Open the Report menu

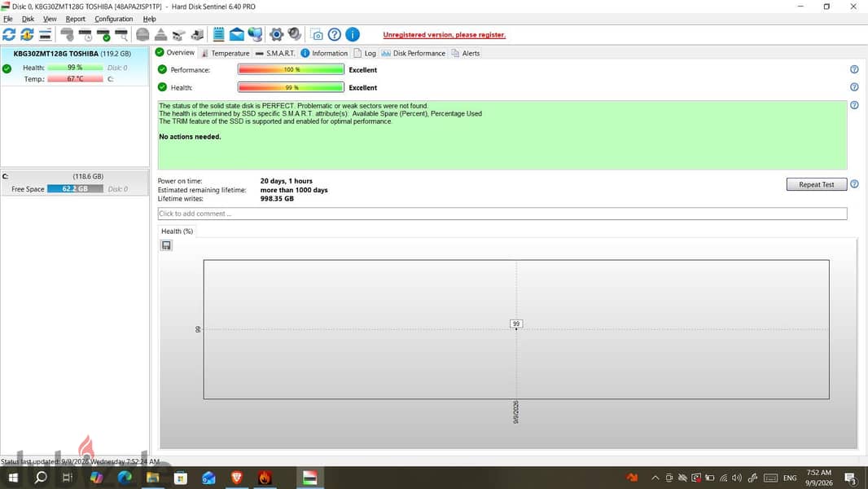point(75,19)
